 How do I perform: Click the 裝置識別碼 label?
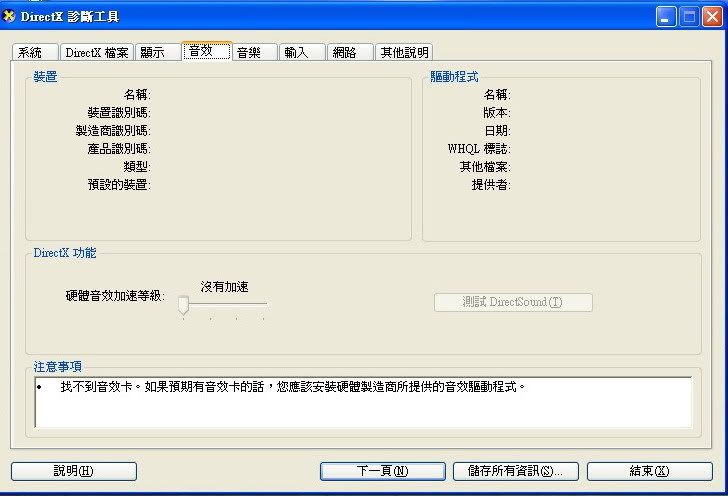click(x=119, y=112)
